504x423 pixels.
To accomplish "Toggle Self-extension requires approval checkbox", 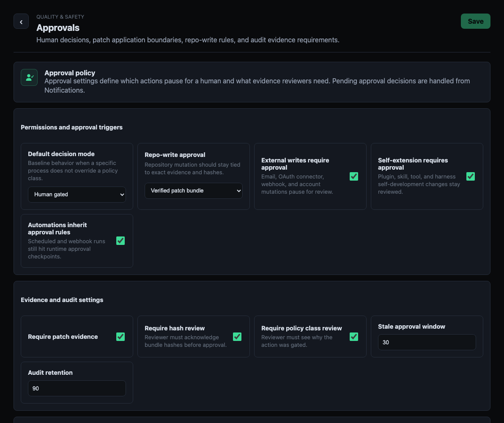I will [x=471, y=176].
